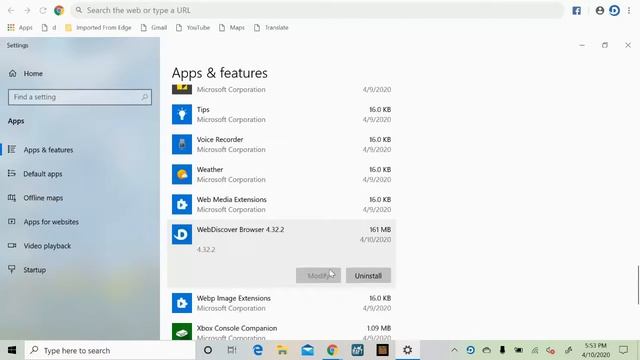Click the greyed-out Modify button

[318, 276]
